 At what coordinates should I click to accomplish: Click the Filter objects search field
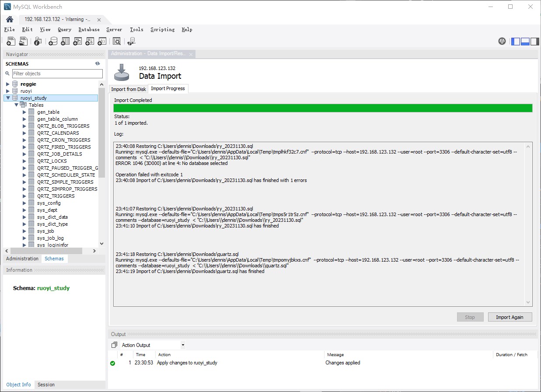click(57, 73)
